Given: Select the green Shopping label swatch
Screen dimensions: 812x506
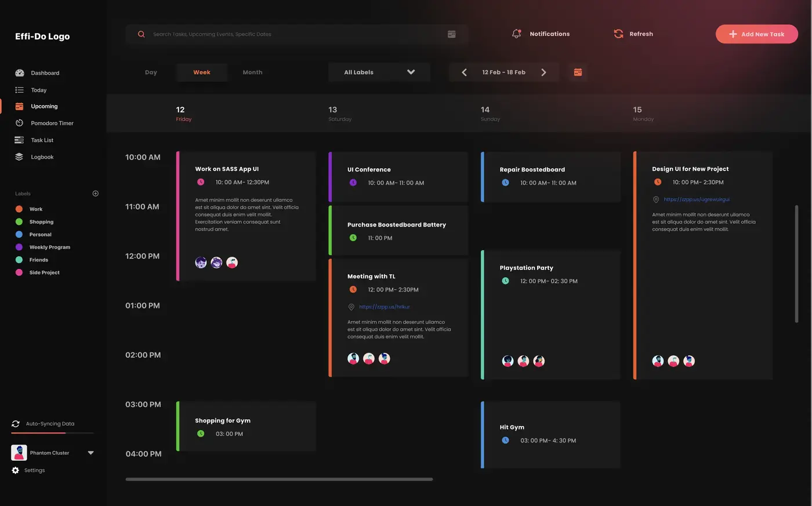Looking at the screenshot, I should pyautogui.click(x=19, y=221).
